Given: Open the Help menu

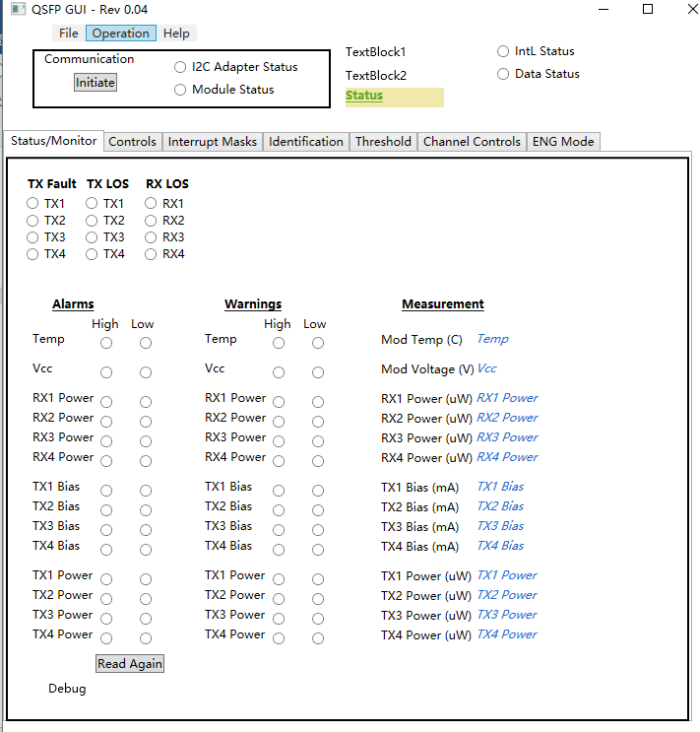Looking at the screenshot, I should [176, 33].
